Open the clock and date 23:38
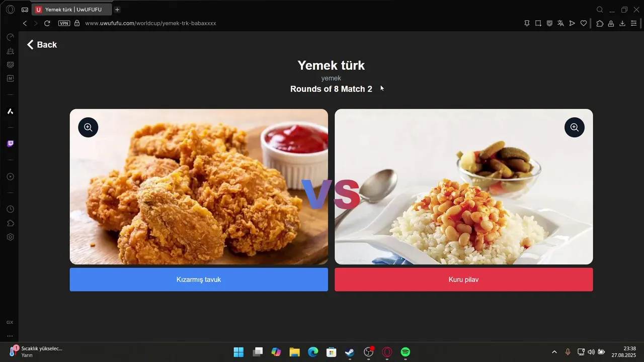 click(624, 352)
